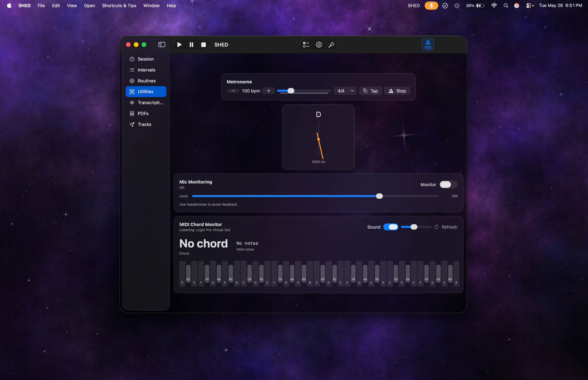Open the Edit menu
Screen dimensions: 588x380
(x=56, y=5)
